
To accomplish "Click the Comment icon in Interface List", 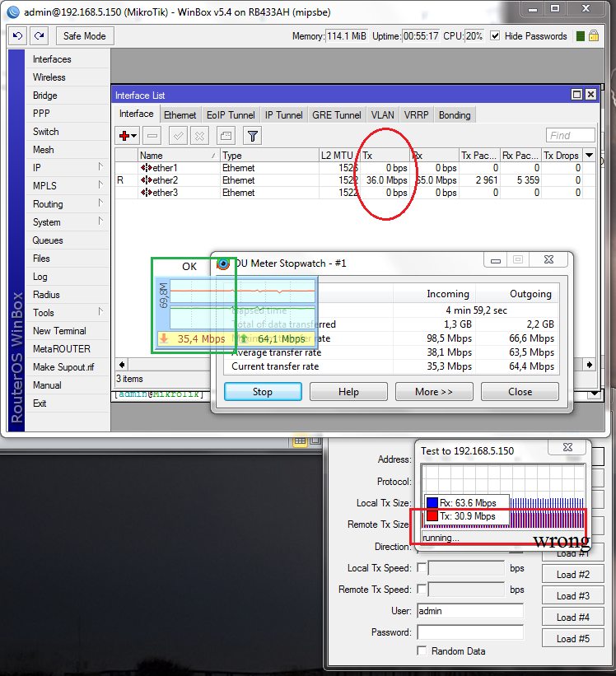I will [226, 136].
